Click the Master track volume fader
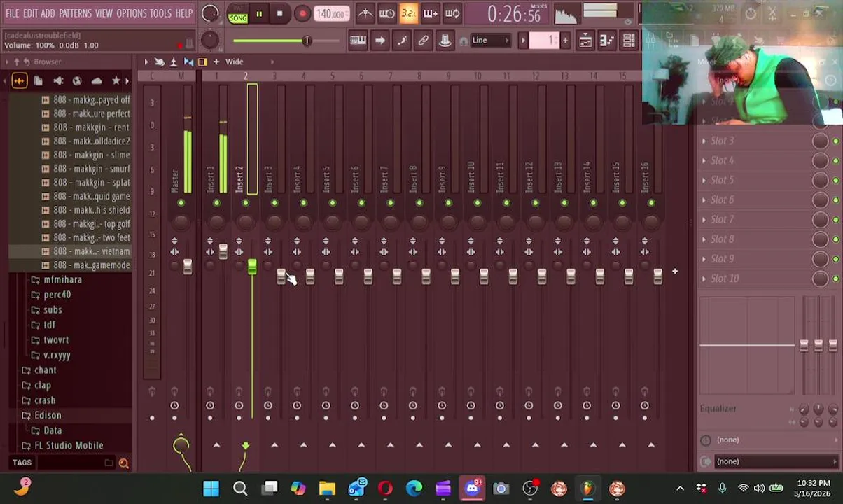Screen dimensions: 843x504 (187, 266)
